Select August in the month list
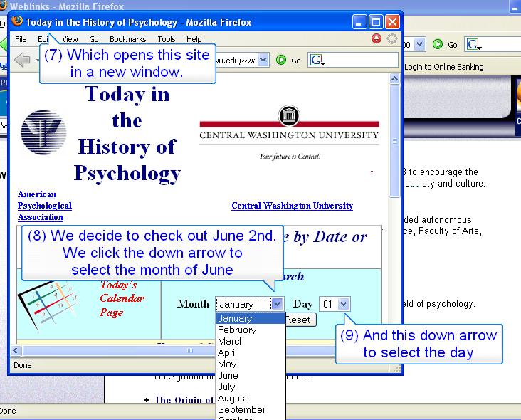This screenshot has width=521, height=420. pos(251,398)
